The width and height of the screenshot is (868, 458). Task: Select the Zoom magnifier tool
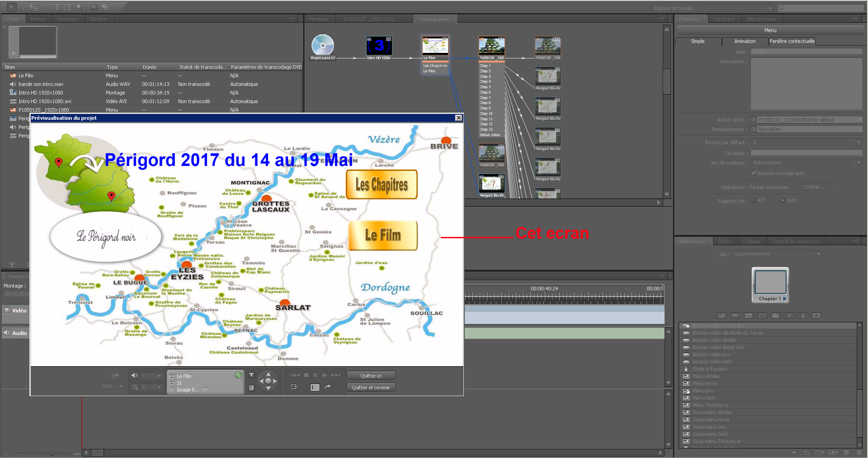79,7
